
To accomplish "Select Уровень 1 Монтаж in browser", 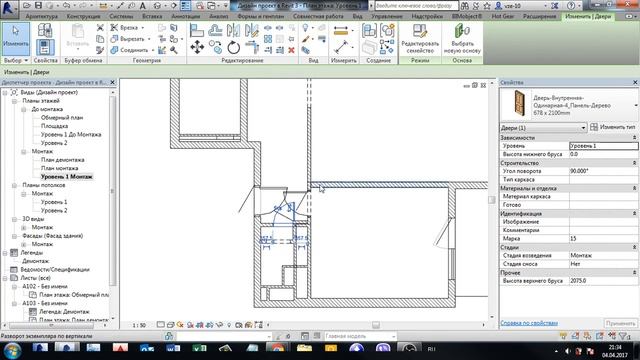I will coord(67,177).
